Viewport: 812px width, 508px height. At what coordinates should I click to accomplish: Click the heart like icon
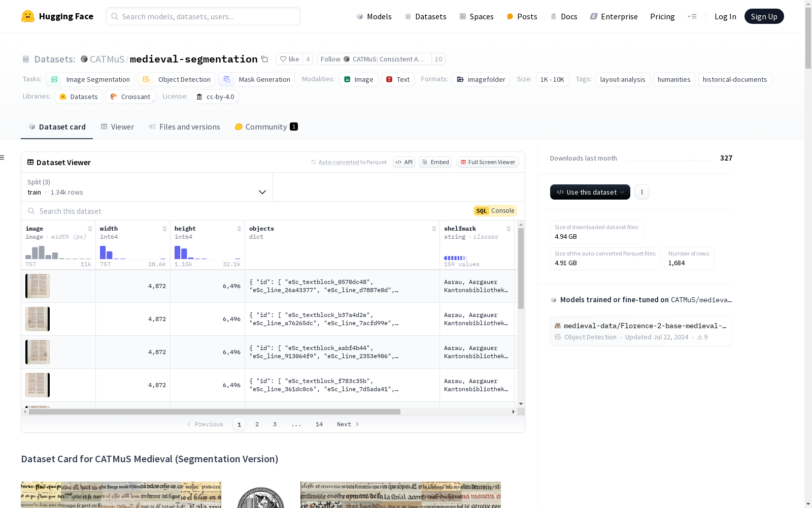pyautogui.click(x=283, y=59)
